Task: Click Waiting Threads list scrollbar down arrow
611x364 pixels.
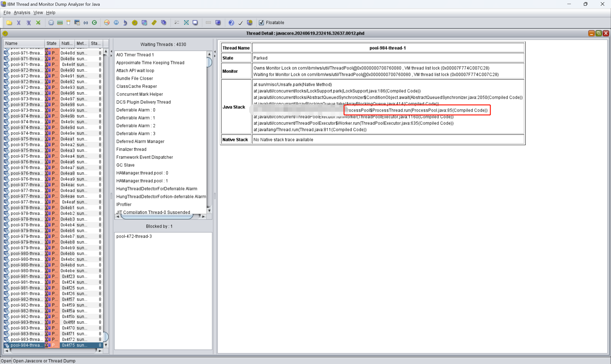Action: [x=209, y=211]
